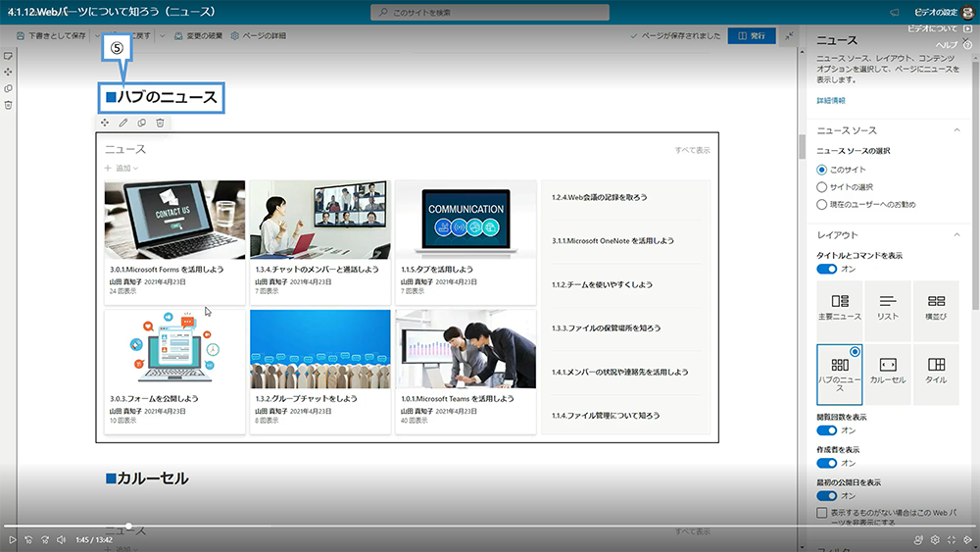Check the hide web part when empty checkbox
Viewport: 980px width, 552px height.
point(822,513)
